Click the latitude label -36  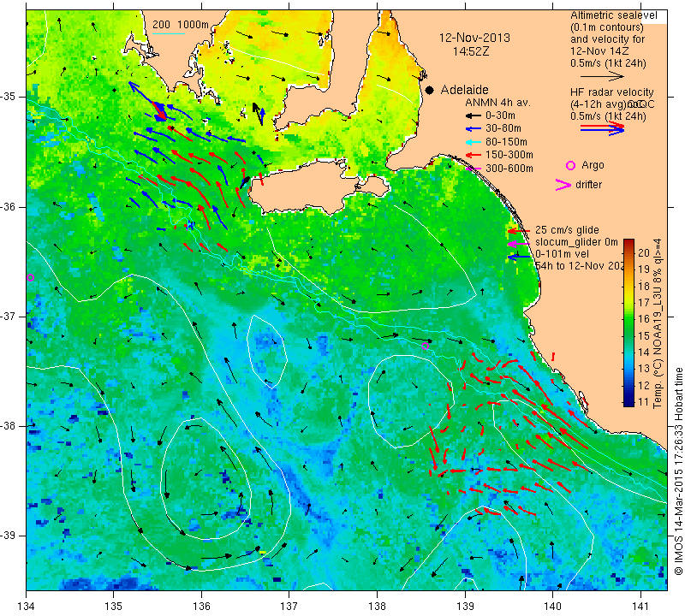[x=8, y=206]
